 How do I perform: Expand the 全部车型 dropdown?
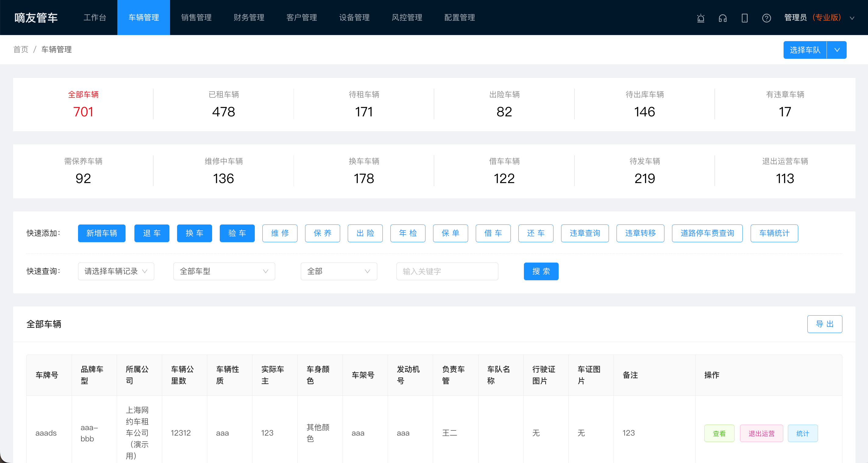(224, 271)
